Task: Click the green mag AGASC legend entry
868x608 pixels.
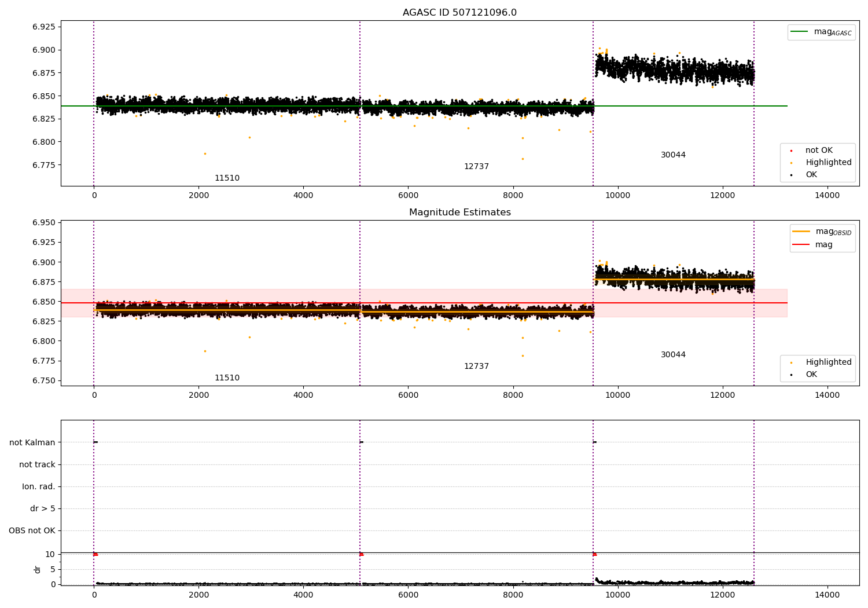Action: pos(821,32)
